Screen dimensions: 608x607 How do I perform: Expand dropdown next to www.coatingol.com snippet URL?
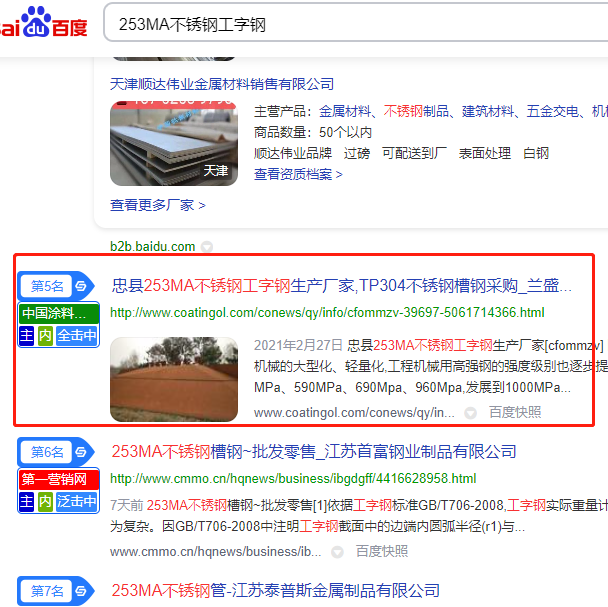click(x=470, y=413)
